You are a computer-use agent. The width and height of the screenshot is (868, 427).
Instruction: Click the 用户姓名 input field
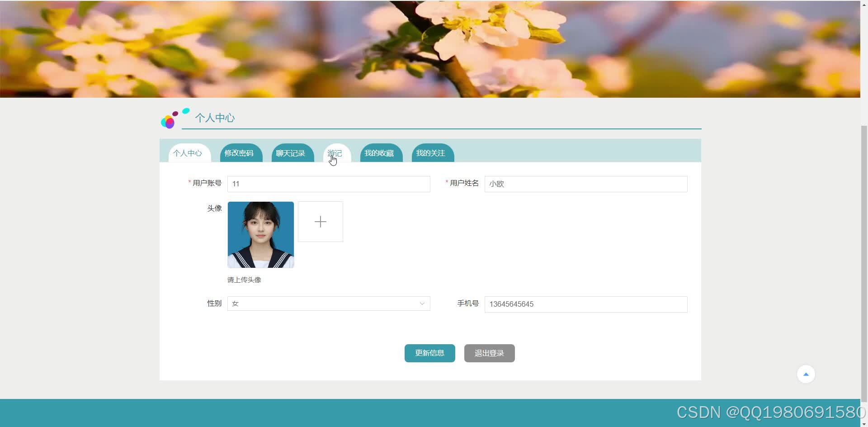[586, 184]
